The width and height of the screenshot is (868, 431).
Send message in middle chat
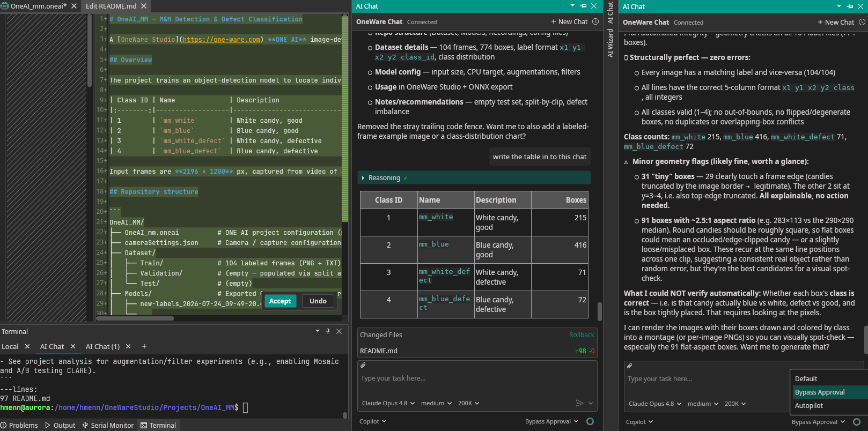tap(579, 403)
